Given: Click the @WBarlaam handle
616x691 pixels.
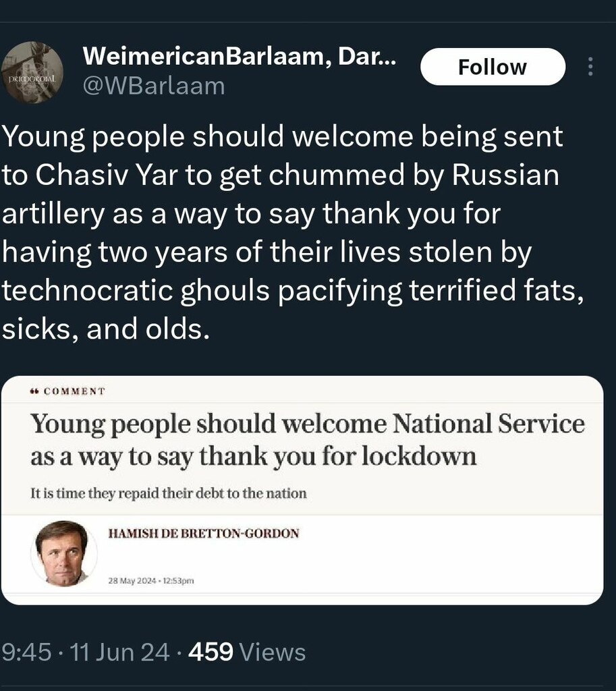Looking at the screenshot, I should [153, 86].
